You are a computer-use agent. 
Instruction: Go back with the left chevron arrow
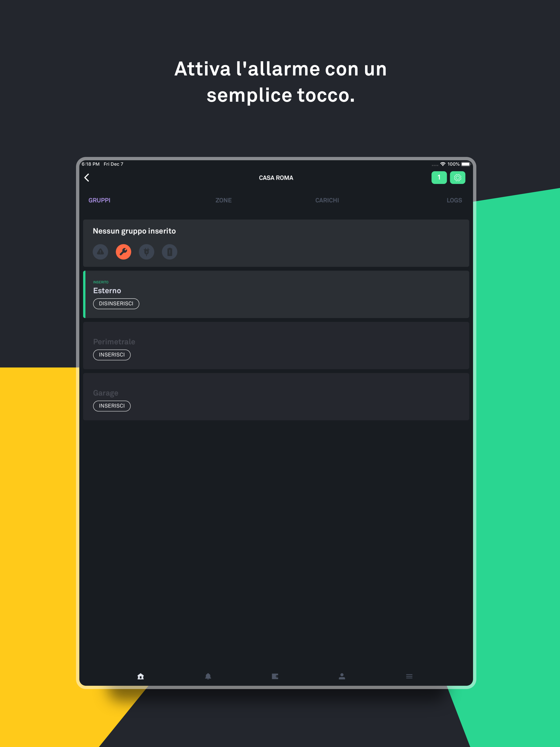pyautogui.click(x=87, y=178)
